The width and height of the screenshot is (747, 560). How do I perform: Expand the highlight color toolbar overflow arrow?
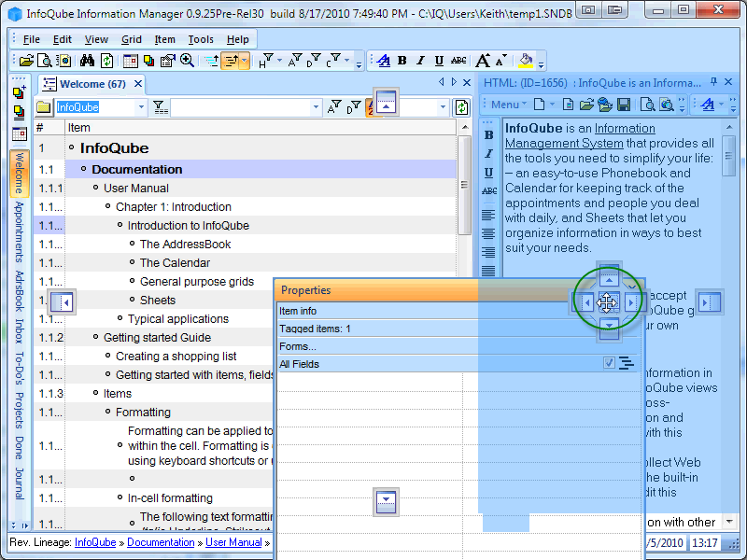point(541,64)
